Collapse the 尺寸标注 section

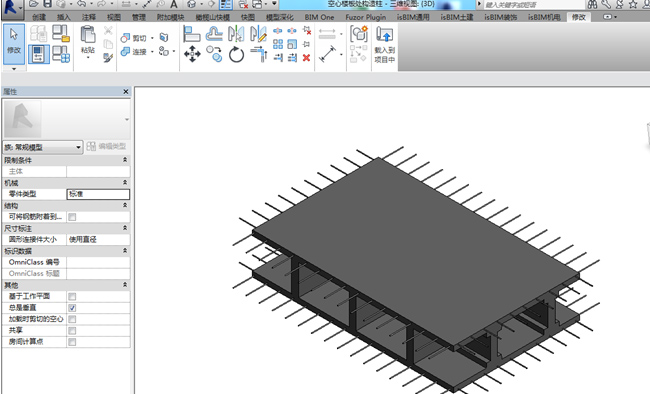pyautogui.click(x=125, y=228)
